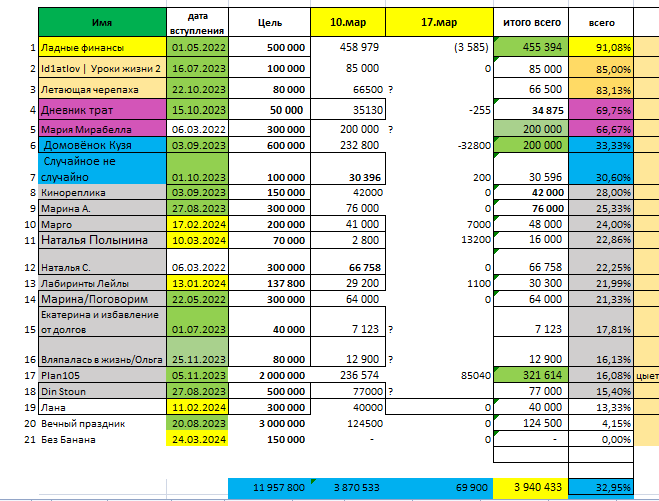Click the '83,13%' percentage cell
This screenshot has height=501, width=659.
[601, 89]
